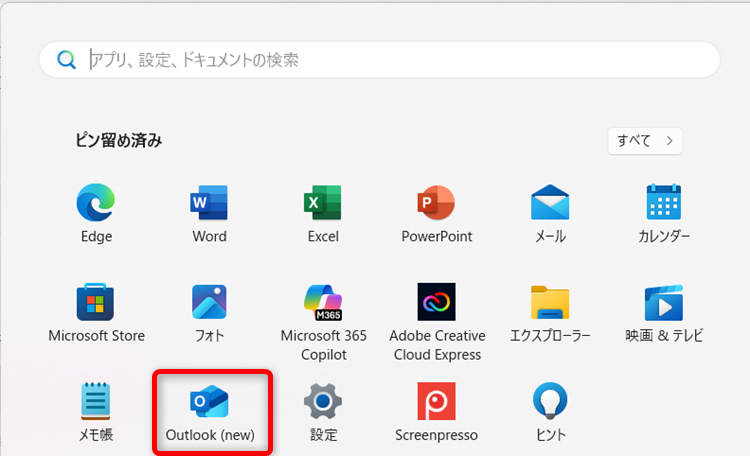Launch 映画 & テレビ app
Viewport: 750px width, 456px height.
(x=664, y=302)
